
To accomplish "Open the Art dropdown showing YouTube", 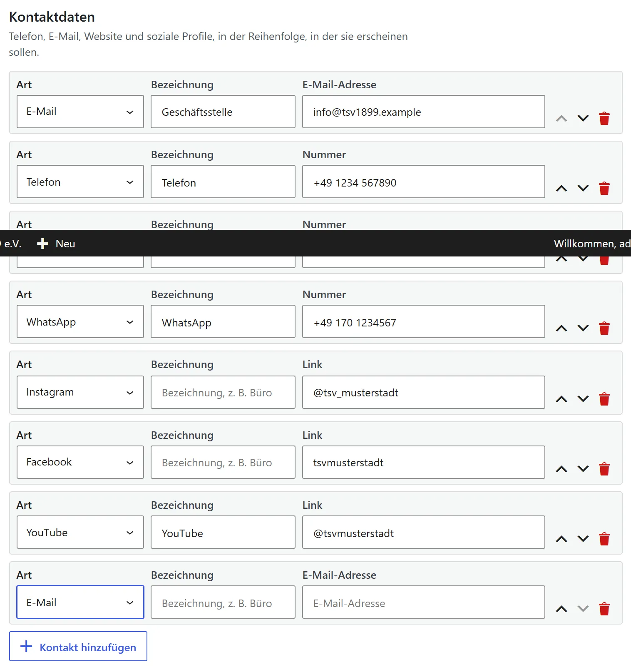I will point(80,532).
